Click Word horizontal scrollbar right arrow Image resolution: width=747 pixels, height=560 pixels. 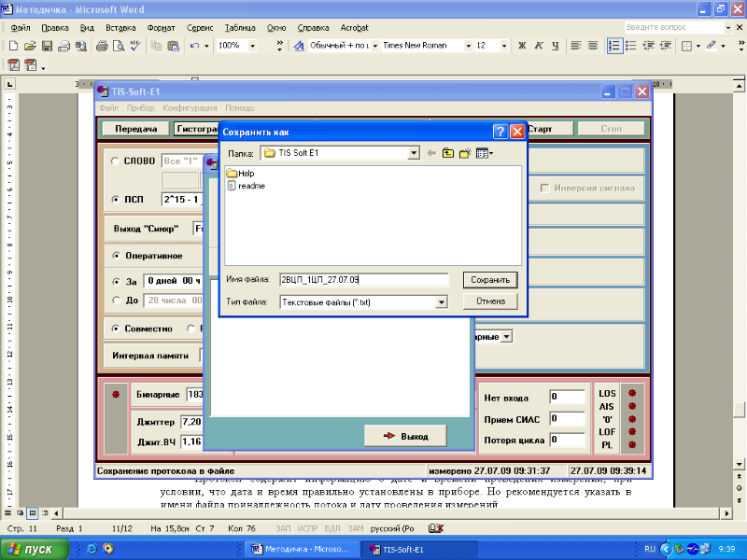point(726,513)
